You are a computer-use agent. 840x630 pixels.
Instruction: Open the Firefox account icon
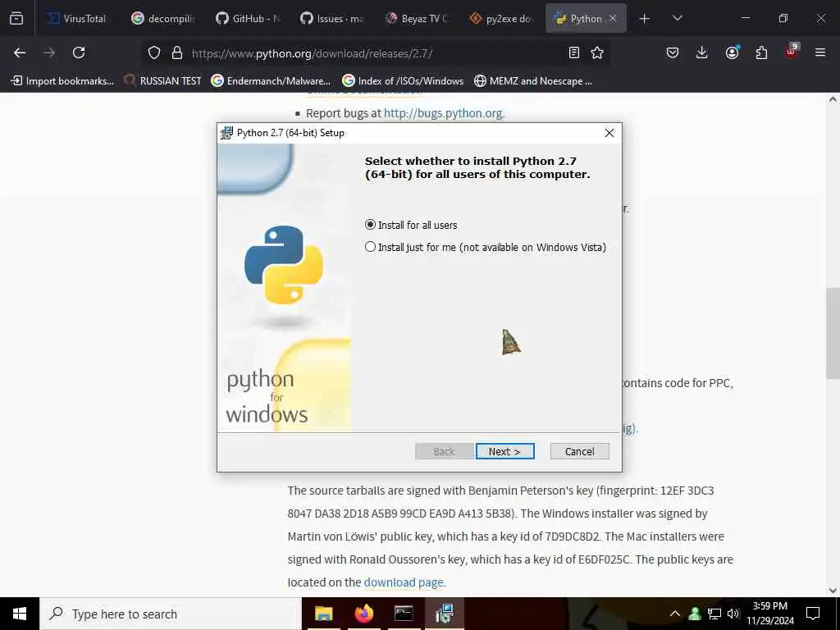[732, 52]
